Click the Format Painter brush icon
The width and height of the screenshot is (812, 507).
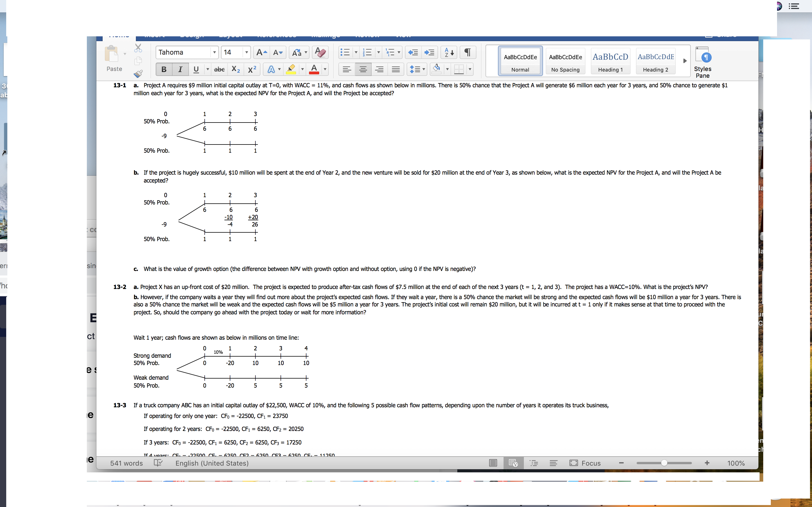[138, 74]
